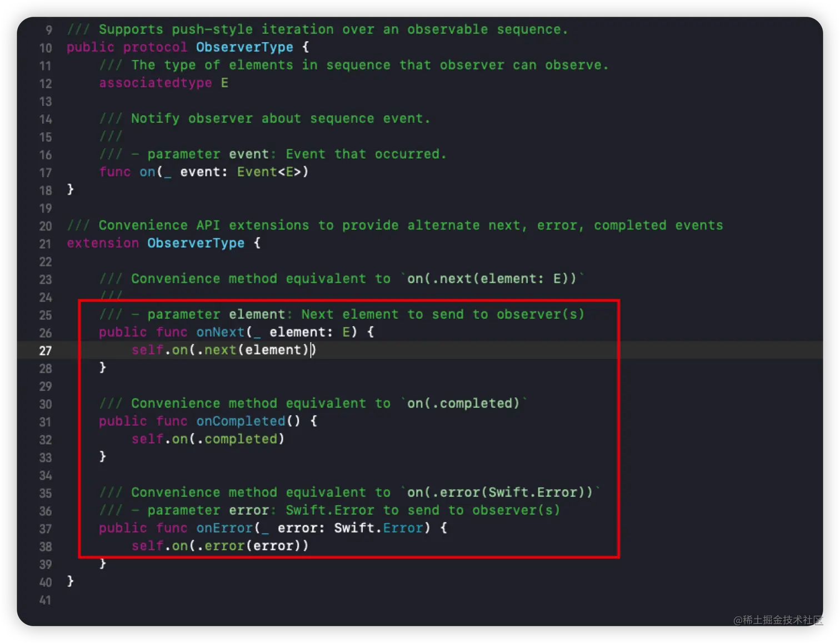
Task: Click line number 27 in the gutter
Action: [46, 350]
